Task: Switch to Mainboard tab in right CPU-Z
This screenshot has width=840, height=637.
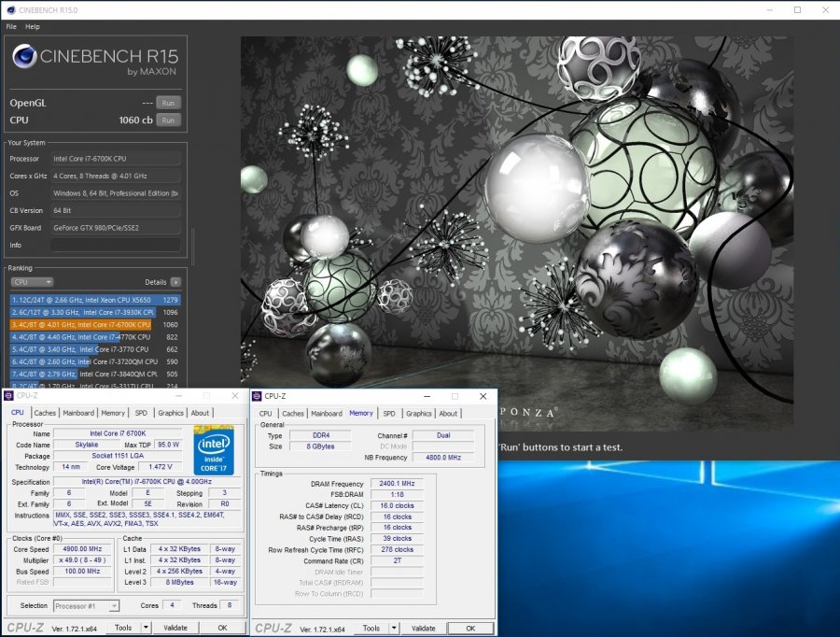Action: 327,414
